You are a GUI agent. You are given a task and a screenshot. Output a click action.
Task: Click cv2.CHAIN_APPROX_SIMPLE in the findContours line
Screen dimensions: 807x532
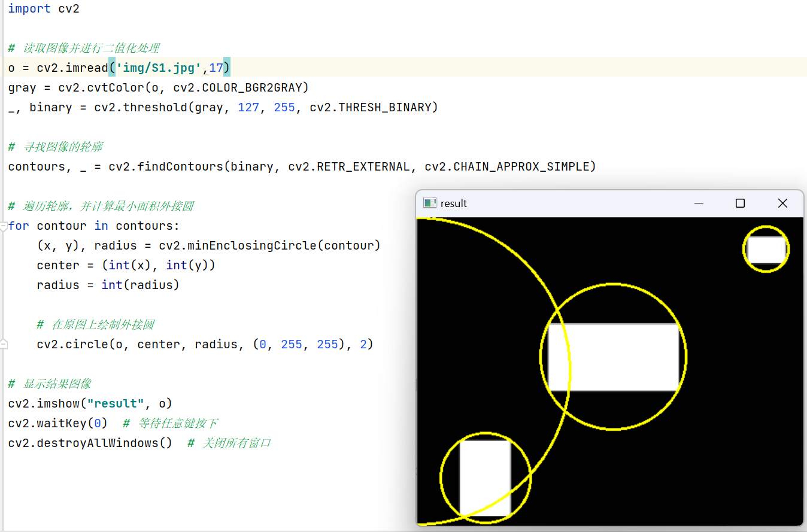point(506,167)
